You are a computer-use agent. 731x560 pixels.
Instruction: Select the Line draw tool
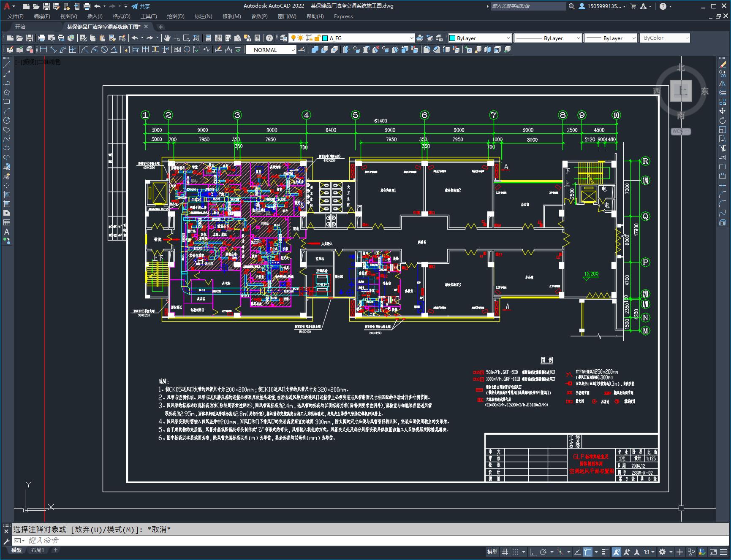coord(6,65)
